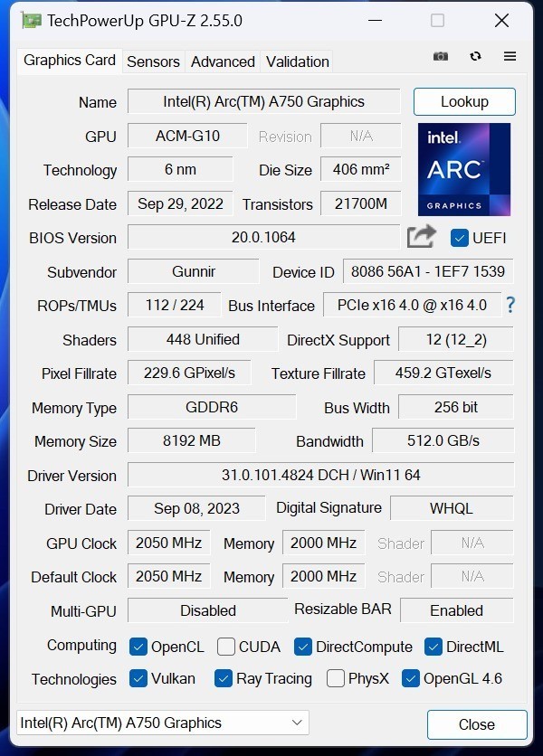The width and height of the screenshot is (543, 756).
Task: Click the Revision field N/A
Action: (x=361, y=136)
